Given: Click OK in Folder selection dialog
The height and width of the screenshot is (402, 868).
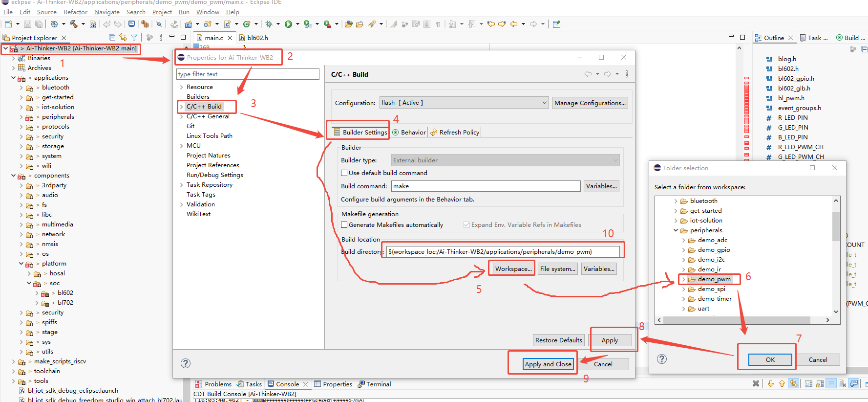Looking at the screenshot, I should (770, 359).
